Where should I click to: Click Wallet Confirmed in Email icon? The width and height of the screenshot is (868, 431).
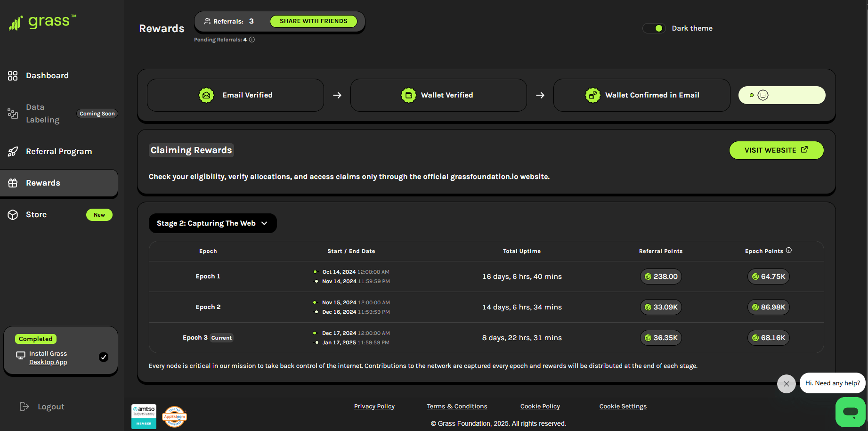point(593,95)
